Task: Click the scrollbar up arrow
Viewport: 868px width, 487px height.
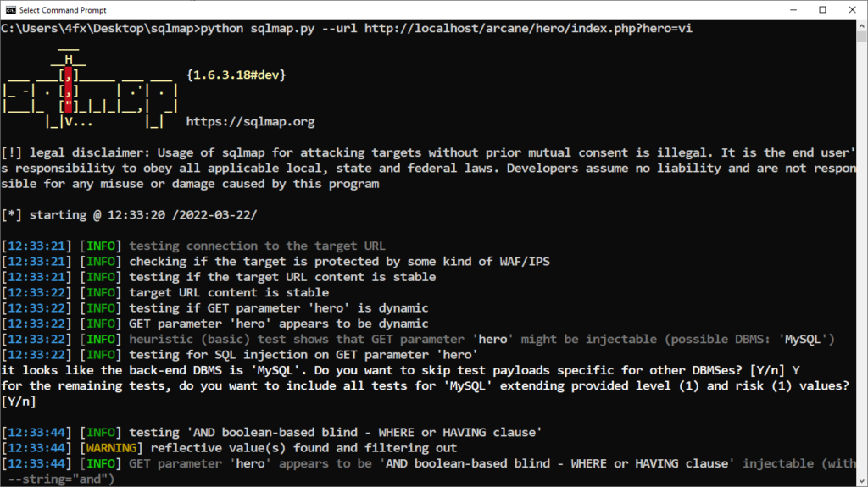Action: pyautogui.click(x=860, y=25)
